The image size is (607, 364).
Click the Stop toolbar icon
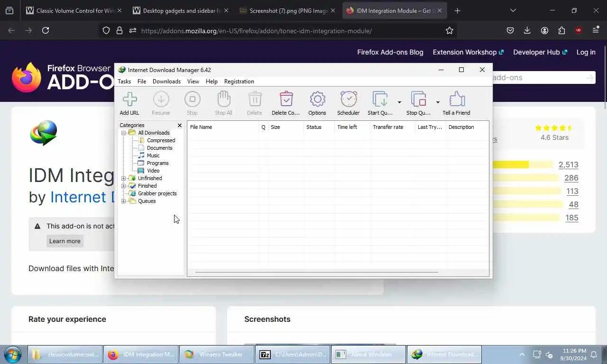click(192, 100)
